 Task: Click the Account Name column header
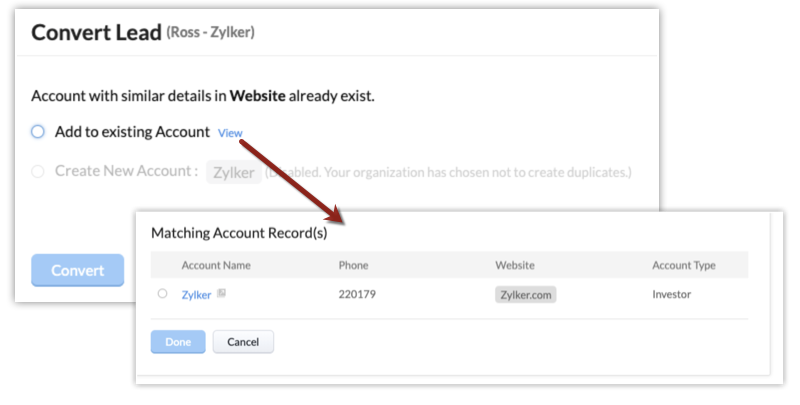tap(216, 266)
